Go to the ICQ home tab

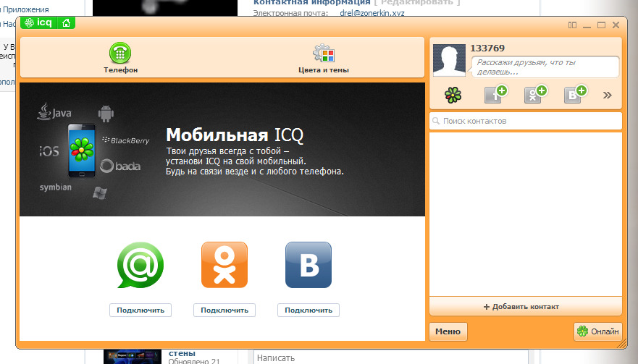[67, 22]
